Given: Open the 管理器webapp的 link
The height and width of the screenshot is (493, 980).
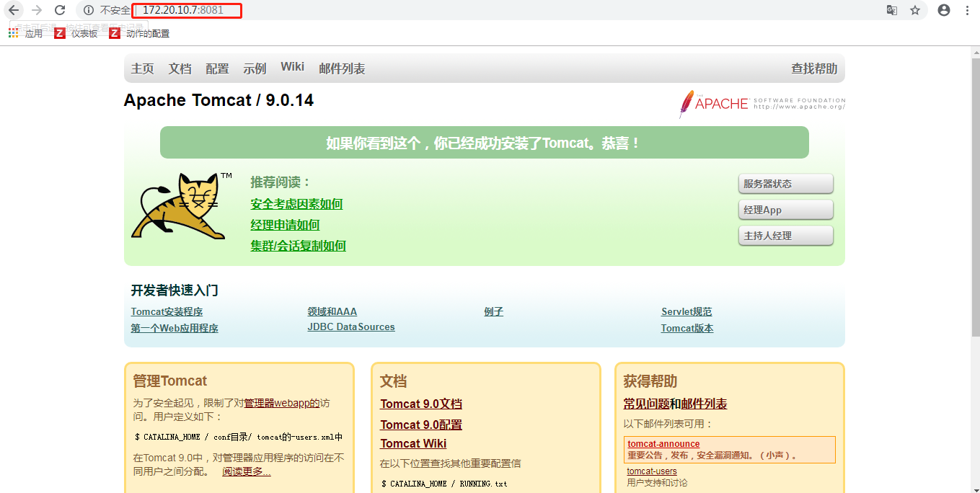Looking at the screenshot, I should pos(281,404).
